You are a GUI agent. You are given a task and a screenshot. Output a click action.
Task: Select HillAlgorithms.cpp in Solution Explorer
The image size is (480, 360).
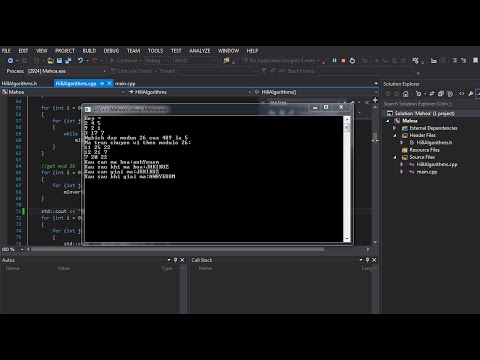pos(437,164)
